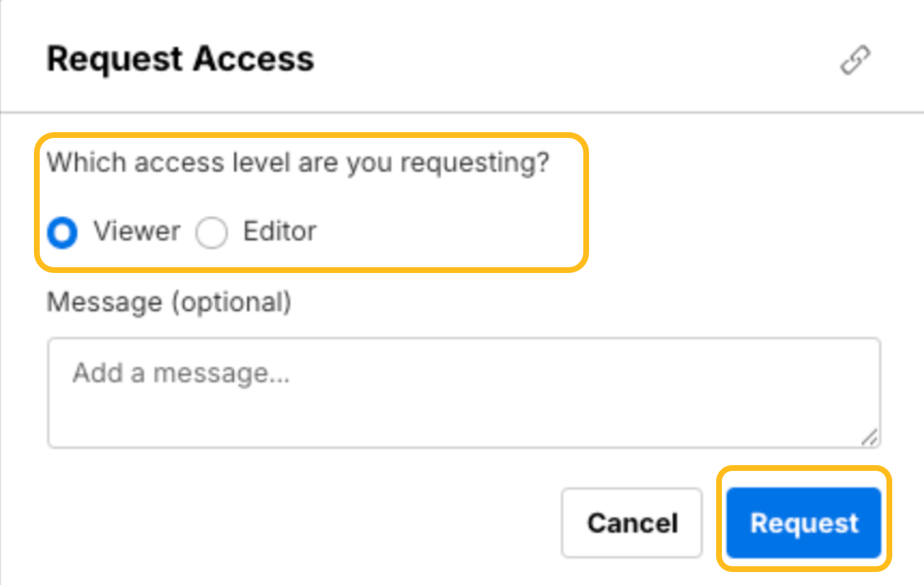The image size is (924, 585).
Task: Click the Editor option label text
Action: pos(279,232)
